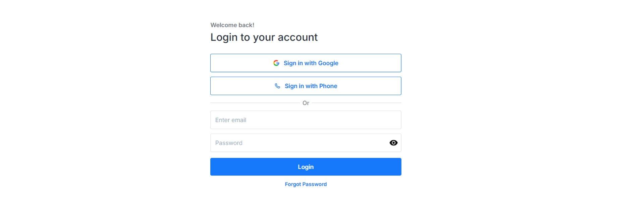Click the "Welcome back!" text

point(232,25)
